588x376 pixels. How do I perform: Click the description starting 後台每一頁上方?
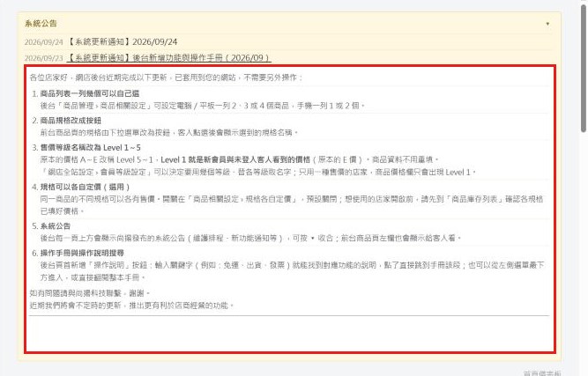tap(251, 238)
